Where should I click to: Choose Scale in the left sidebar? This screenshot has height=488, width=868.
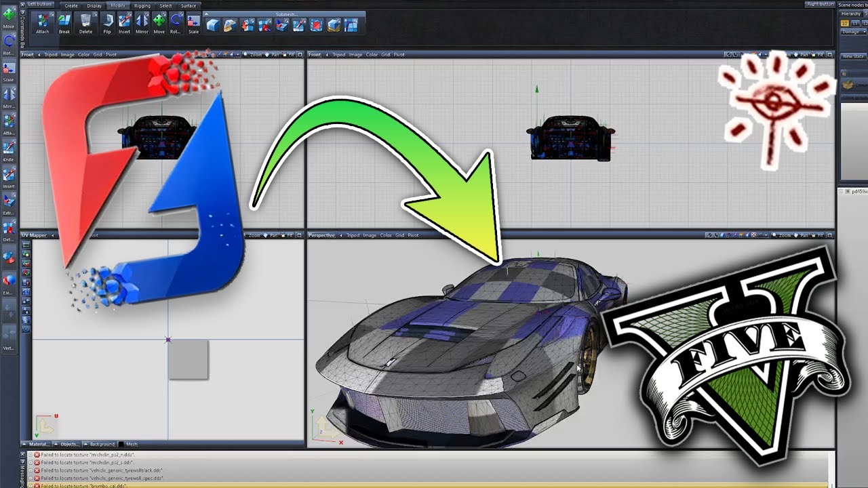pyautogui.click(x=9, y=72)
